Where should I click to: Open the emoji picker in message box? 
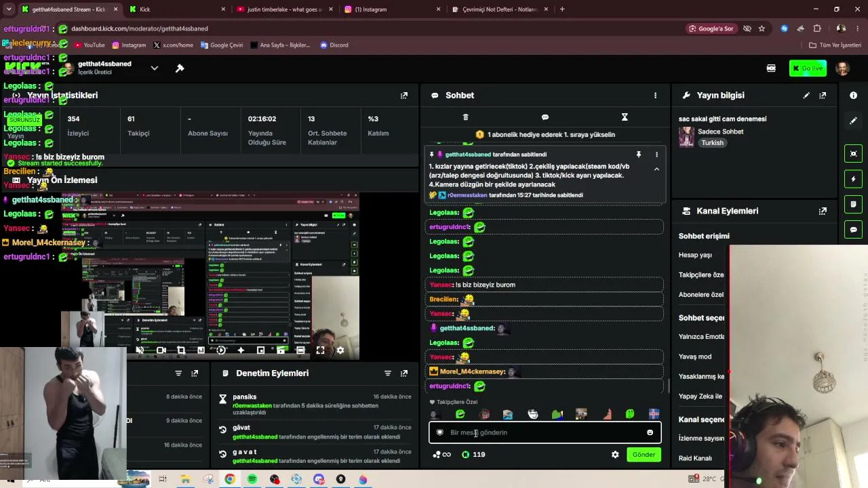pyautogui.click(x=650, y=432)
